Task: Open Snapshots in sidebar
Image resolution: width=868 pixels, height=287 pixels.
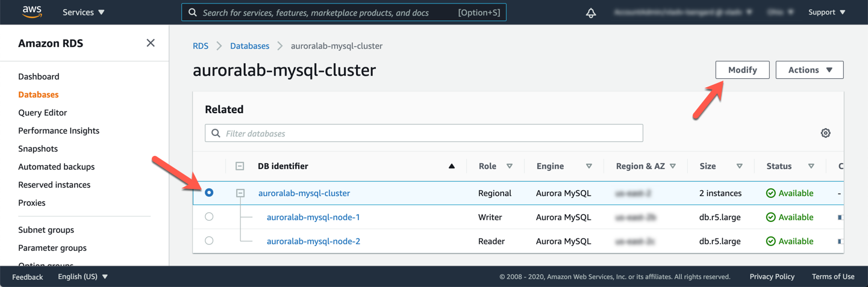Action: coord(38,149)
